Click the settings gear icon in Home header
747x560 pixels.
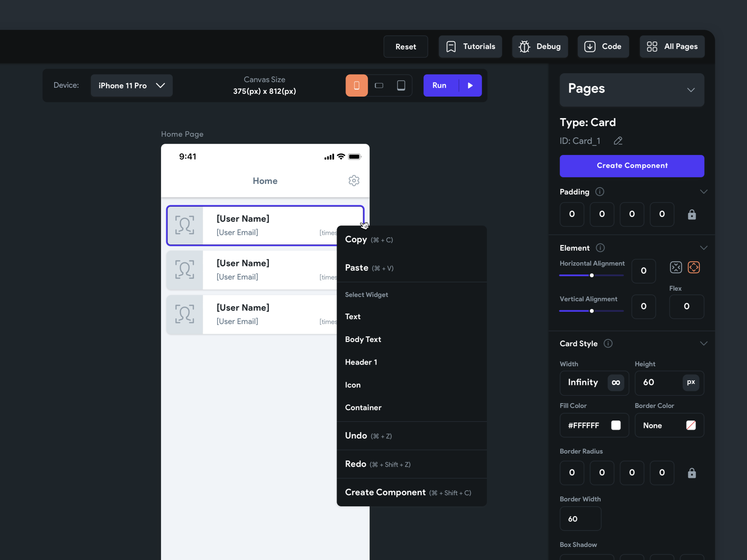coord(354,181)
